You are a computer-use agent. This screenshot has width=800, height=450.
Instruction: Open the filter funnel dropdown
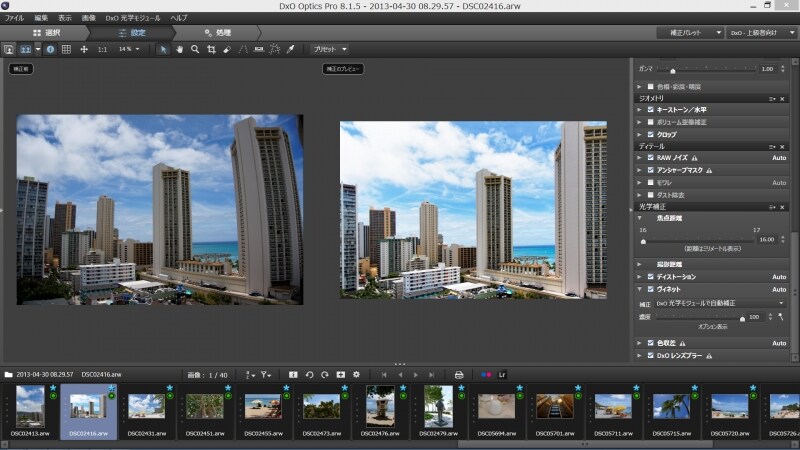point(266,375)
